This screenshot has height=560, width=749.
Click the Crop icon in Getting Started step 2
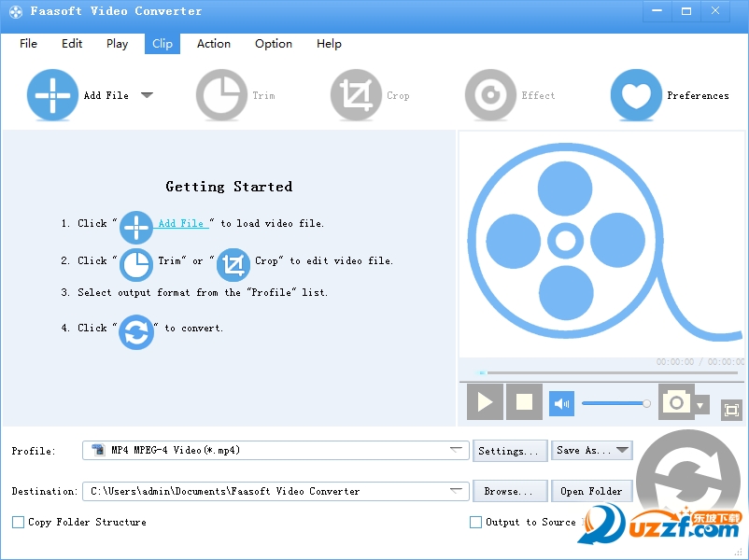233,264
